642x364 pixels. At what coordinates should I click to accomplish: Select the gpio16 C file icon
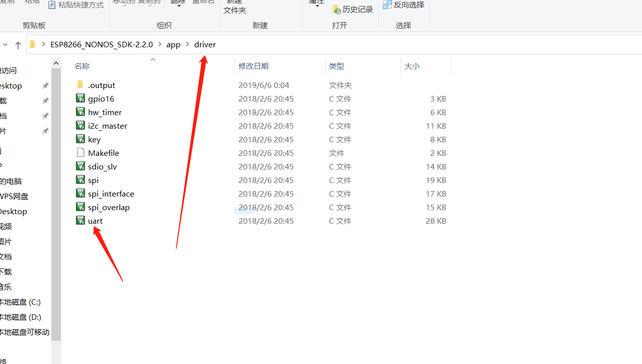coord(80,98)
